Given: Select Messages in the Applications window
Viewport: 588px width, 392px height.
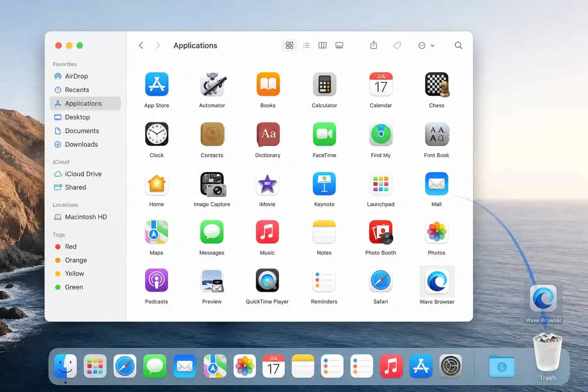Looking at the screenshot, I should pyautogui.click(x=212, y=232).
